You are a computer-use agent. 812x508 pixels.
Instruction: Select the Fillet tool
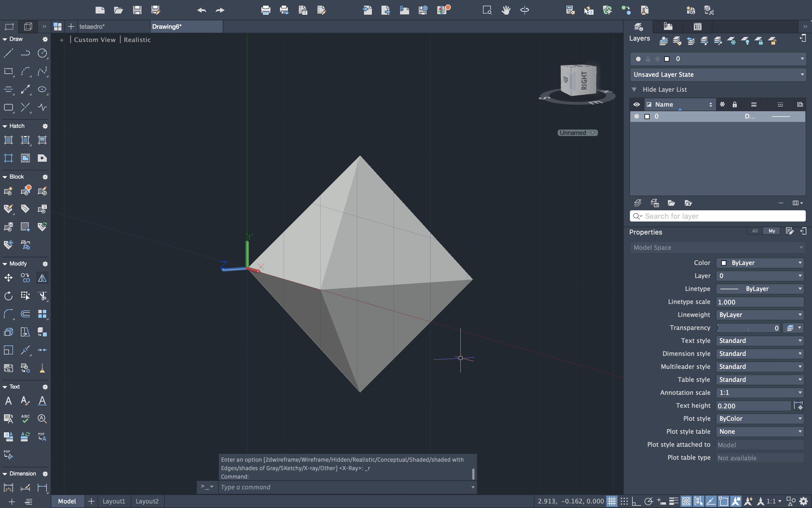click(8, 314)
